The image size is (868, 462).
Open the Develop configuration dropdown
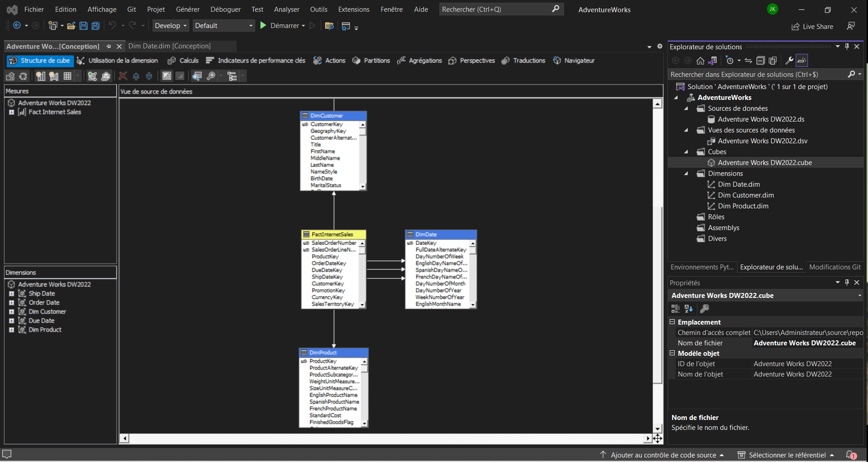tap(171, 26)
